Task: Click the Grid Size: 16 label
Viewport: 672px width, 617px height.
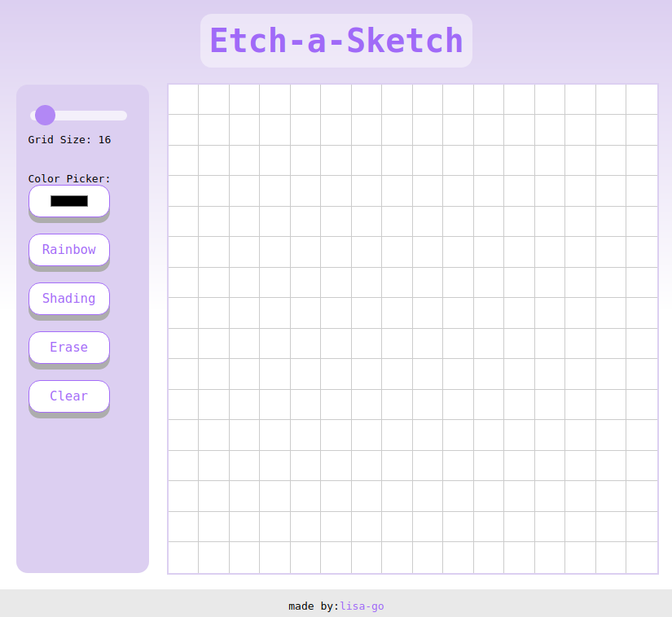Action: click(x=68, y=139)
